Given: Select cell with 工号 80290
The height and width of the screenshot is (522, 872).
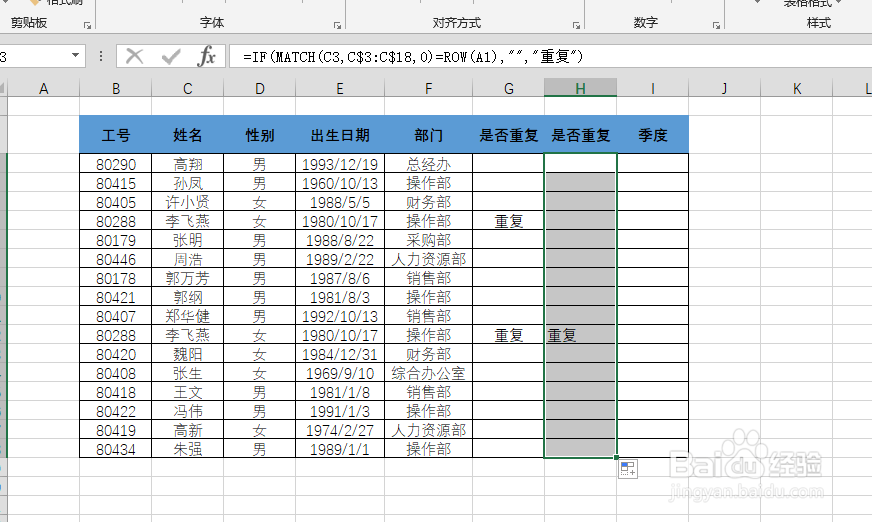Looking at the screenshot, I should tap(116, 164).
